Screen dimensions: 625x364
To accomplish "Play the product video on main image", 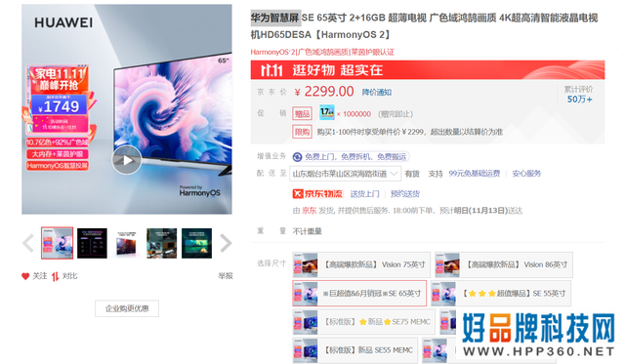I will [x=126, y=160].
